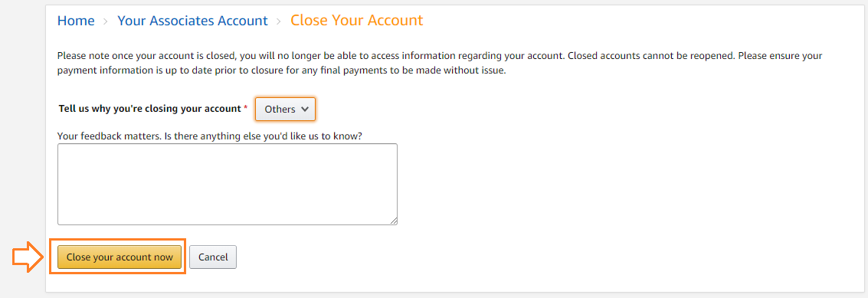Screen dimensions: 868x298
Task: Go to the Home breadcrumb link
Action: pos(76,21)
